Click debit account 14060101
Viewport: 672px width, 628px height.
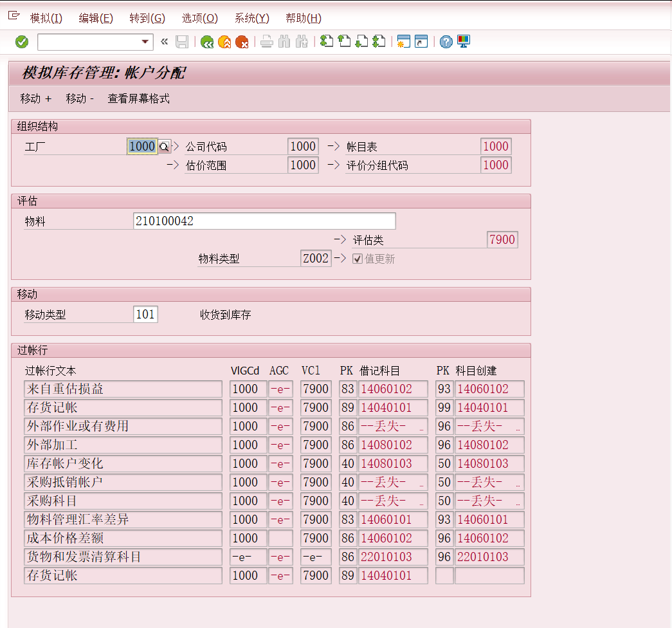393,519
